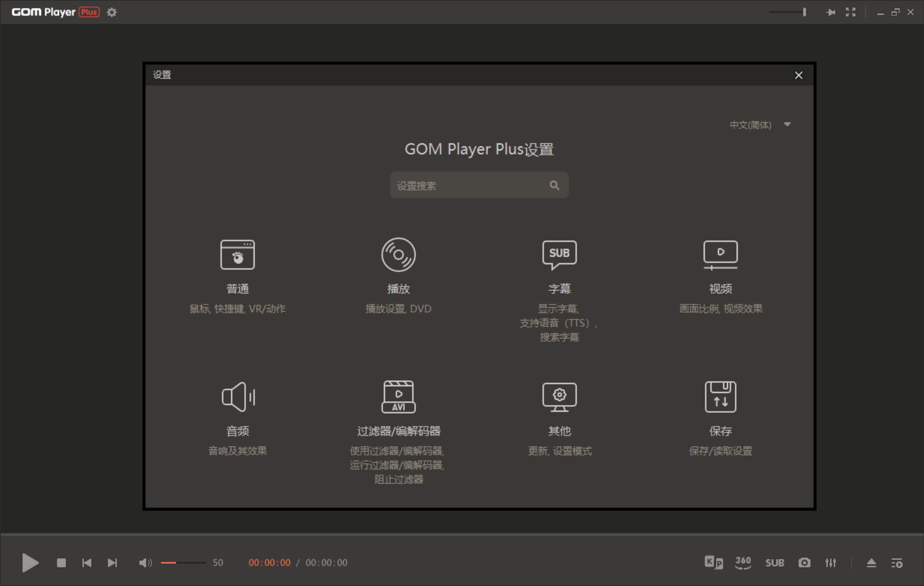Screen dimensions: 924x586
Task: Click the 音响及其效果 description
Action: 238,451
